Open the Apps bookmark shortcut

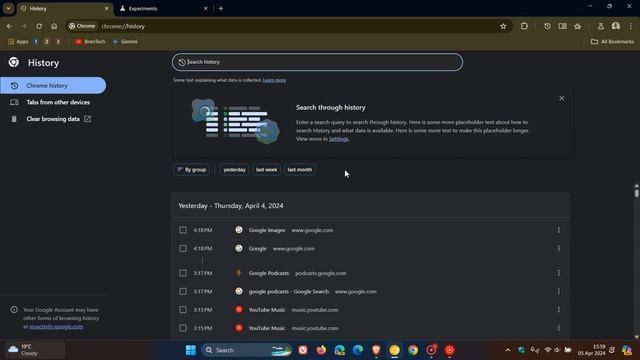(x=18, y=42)
